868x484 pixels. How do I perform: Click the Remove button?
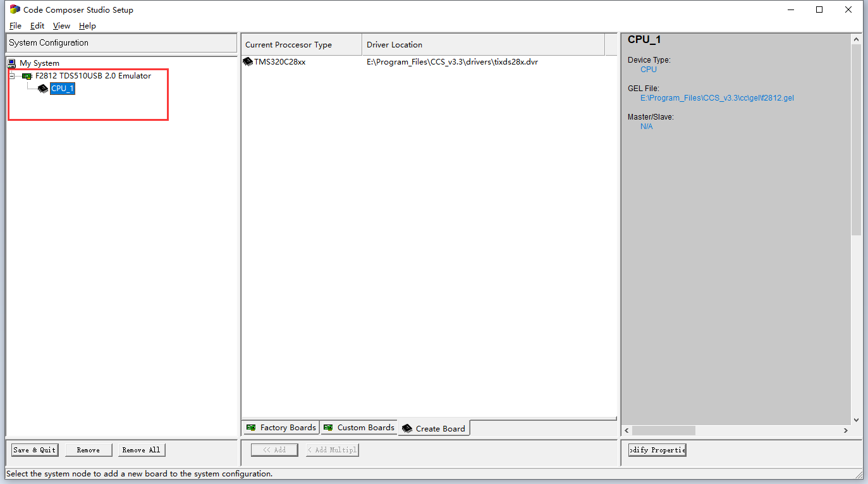coord(89,450)
